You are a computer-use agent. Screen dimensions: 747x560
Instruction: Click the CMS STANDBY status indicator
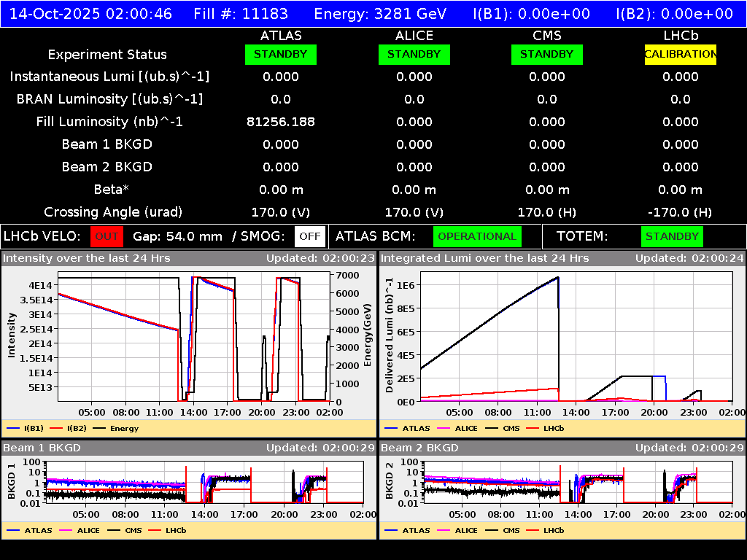[546, 54]
